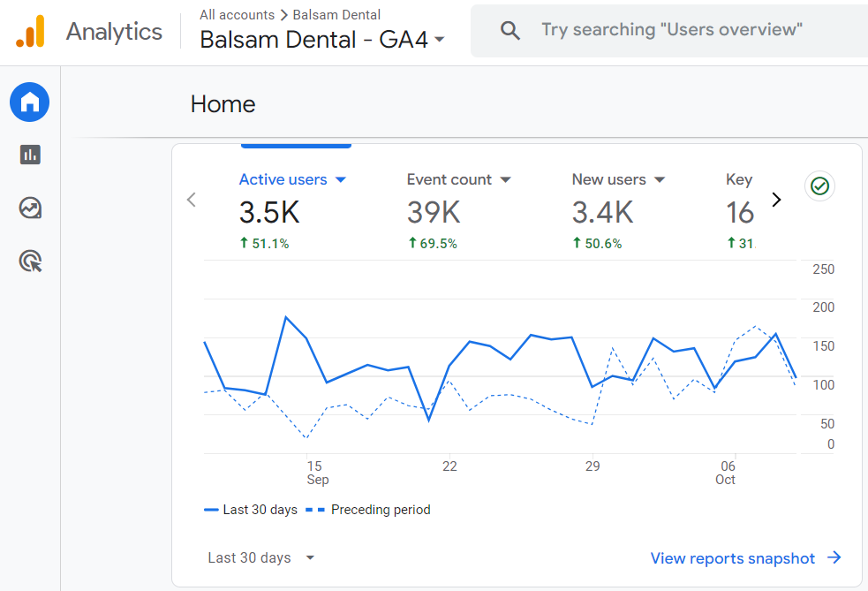
Task: Go to previous metric cards arrow
Action: pyautogui.click(x=192, y=200)
